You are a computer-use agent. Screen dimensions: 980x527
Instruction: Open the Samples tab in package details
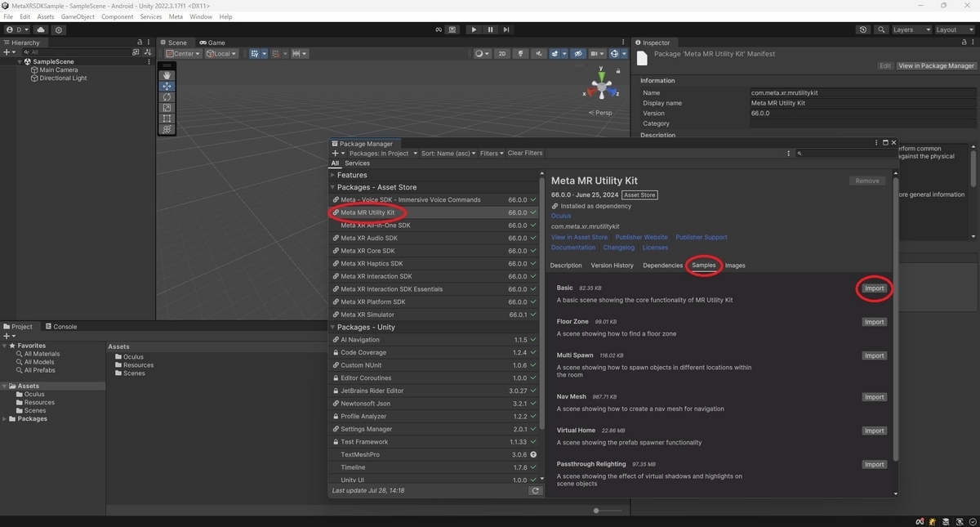pyautogui.click(x=703, y=266)
